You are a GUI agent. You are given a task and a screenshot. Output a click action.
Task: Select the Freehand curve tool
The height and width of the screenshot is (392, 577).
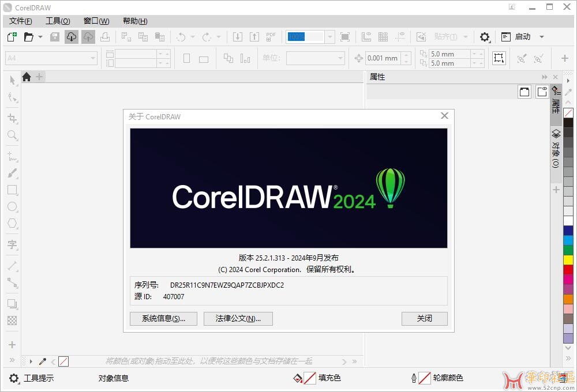click(x=13, y=156)
